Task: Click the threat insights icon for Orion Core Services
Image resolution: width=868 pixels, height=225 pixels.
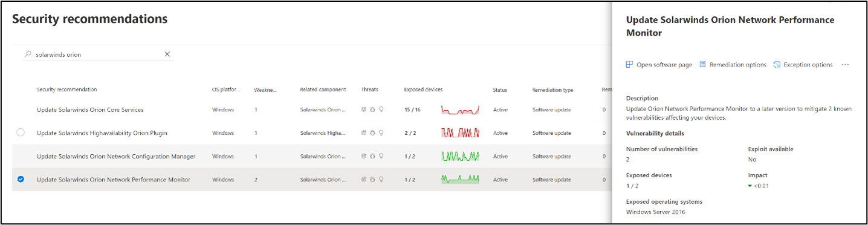Action: [364, 110]
